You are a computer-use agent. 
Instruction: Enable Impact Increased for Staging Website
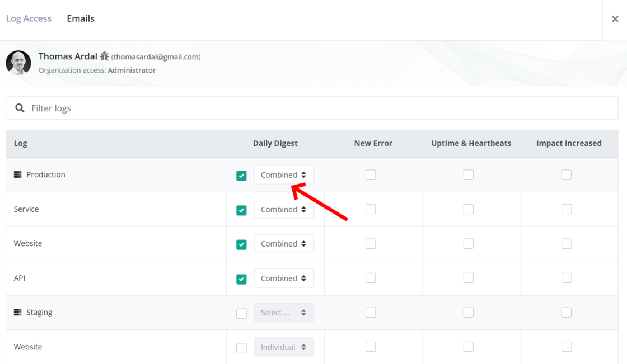[566, 347]
